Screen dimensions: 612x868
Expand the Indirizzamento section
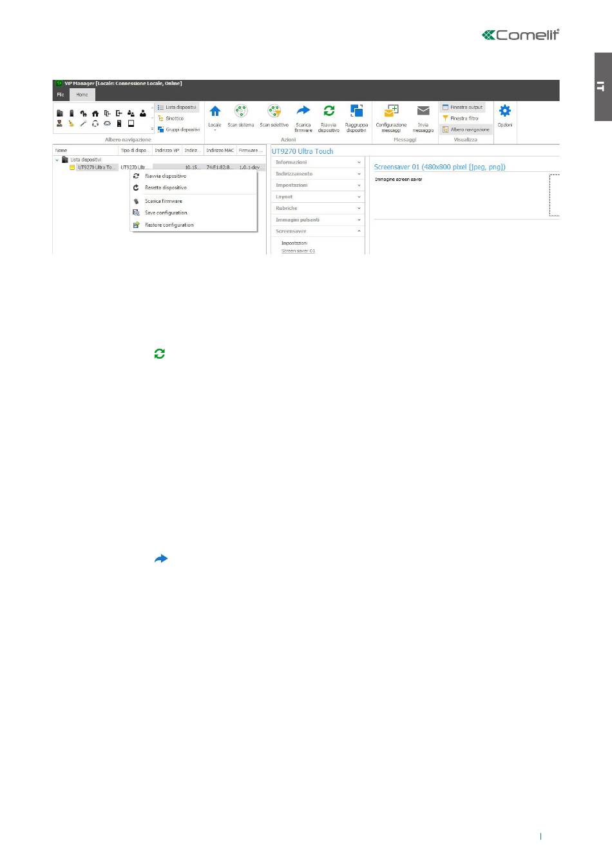coord(318,174)
